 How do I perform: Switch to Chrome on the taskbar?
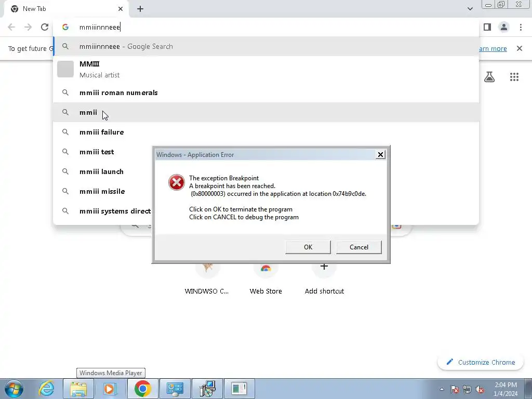(142, 389)
